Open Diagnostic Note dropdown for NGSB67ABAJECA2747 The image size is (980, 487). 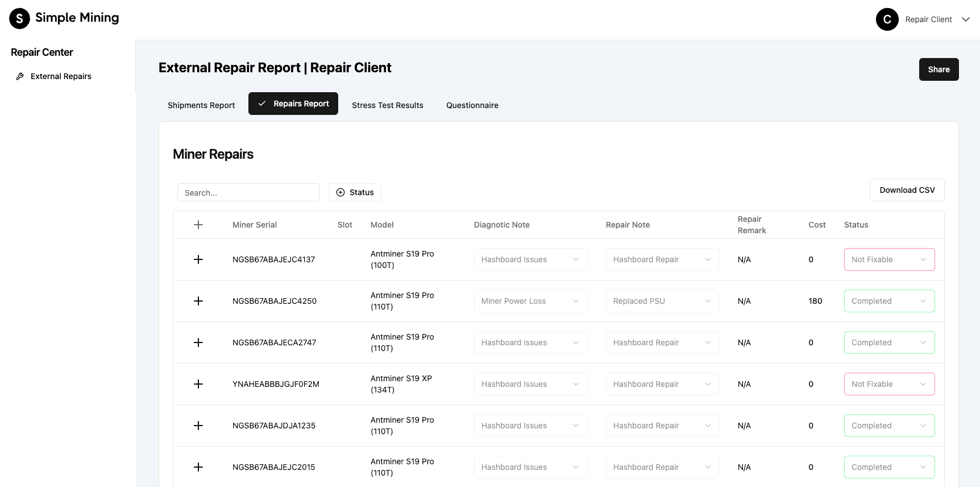(531, 342)
